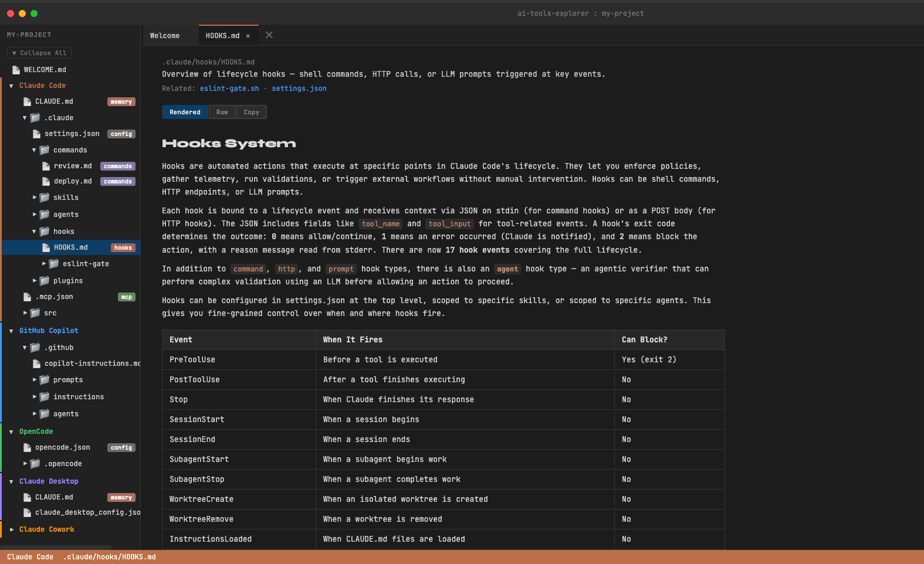Expand the .opencode folder arrow
Image resolution: width=924 pixels, height=564 pixels.
click(x=25, y=464)
